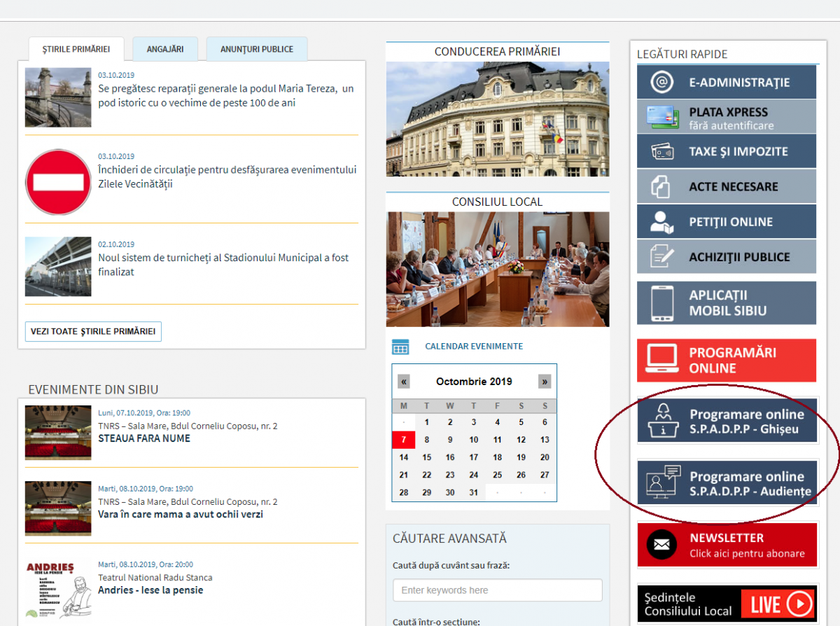Open the ANUNȚURI PUBLICE tab
The image size is (840, 626).
256,49
